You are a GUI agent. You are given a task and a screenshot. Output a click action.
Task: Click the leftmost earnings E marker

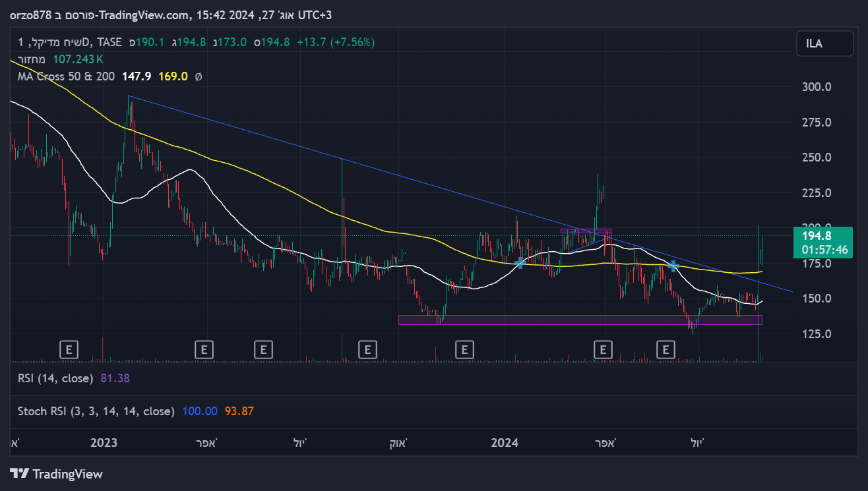[x=69, y=349]
